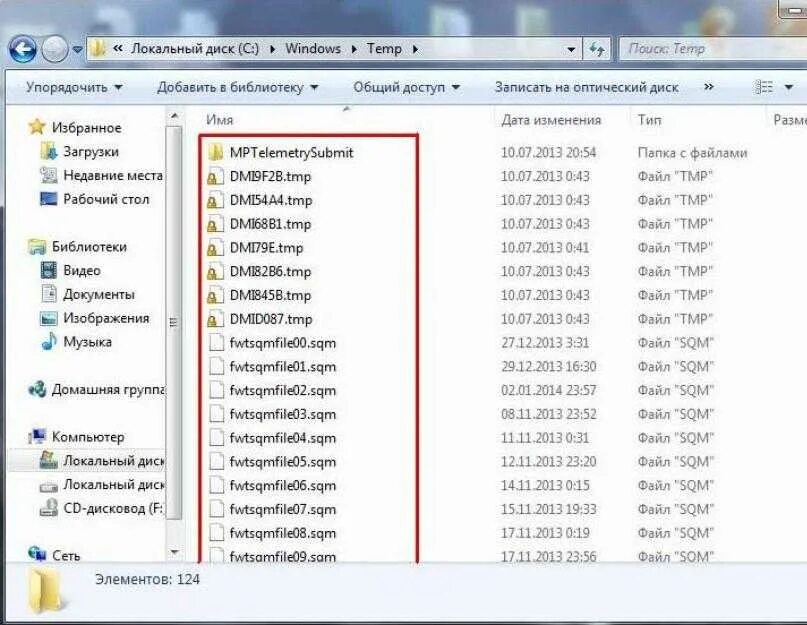Click the forward navigation round button

[x=55, y=50]
